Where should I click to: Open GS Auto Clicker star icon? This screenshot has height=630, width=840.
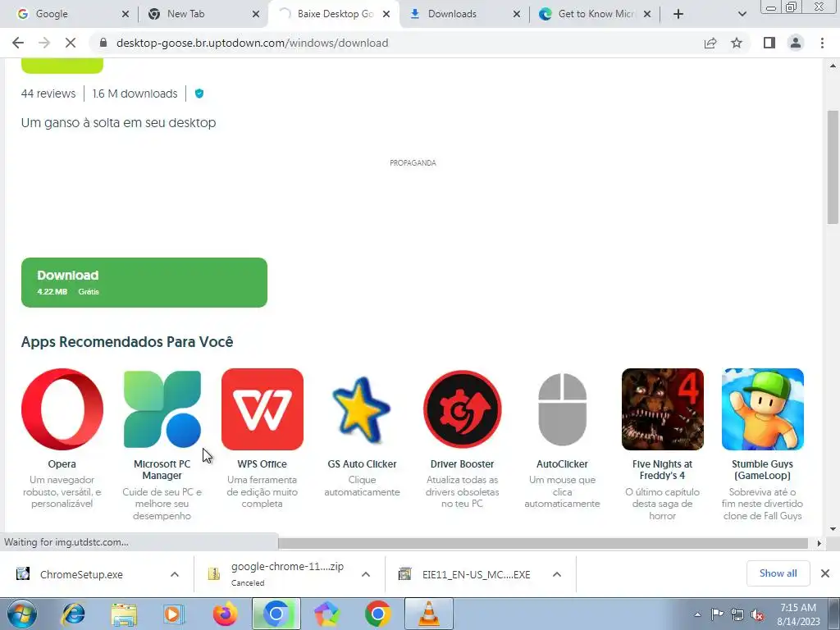pos(362,409)
